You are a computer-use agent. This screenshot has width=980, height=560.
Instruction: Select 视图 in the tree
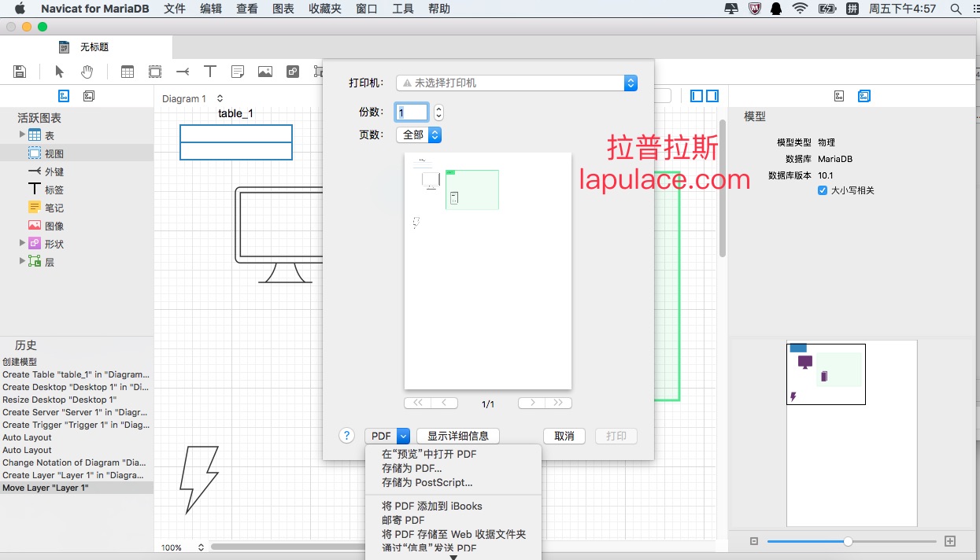click(x=54, y=153)
